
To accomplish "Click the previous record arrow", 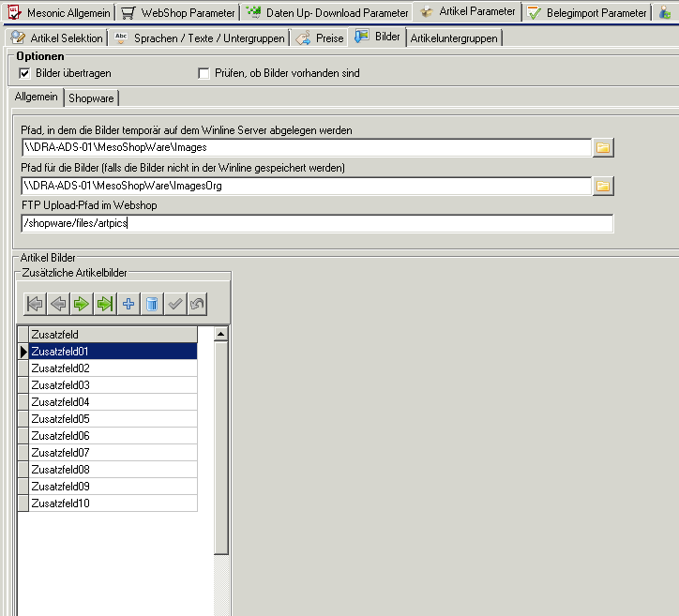I will point(58,304).
